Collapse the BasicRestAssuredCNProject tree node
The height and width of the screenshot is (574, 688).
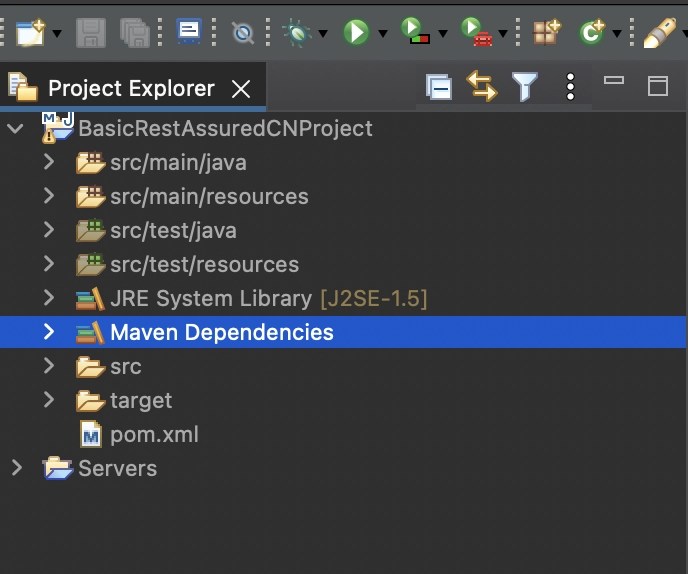[x=15, y=129]
